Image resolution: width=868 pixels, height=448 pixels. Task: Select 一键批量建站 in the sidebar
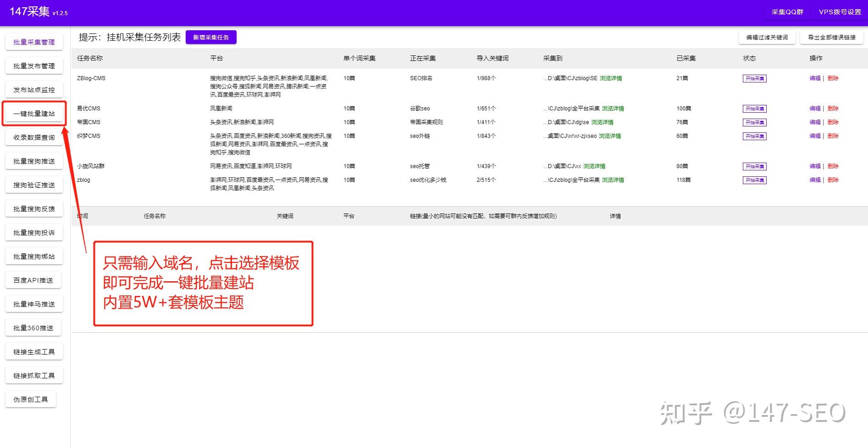coord(34,113)
